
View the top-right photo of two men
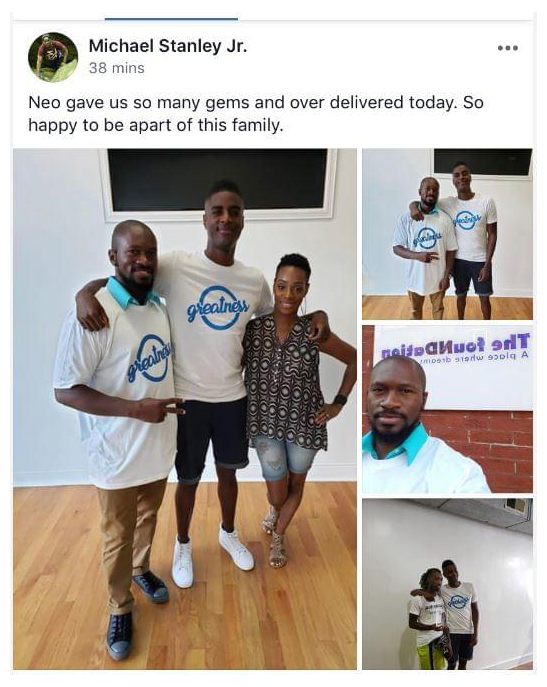(448, 234)
